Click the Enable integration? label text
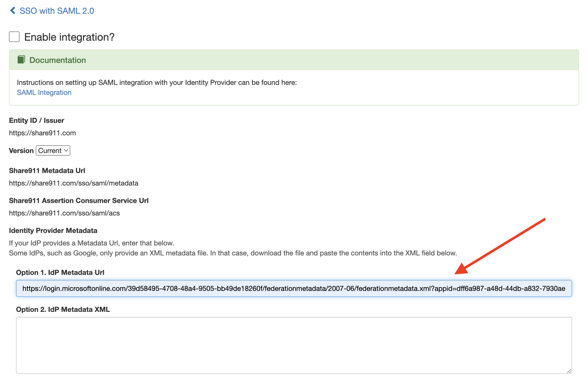The image size is (588, 388). pyautogui.click(x=70, y=37)
